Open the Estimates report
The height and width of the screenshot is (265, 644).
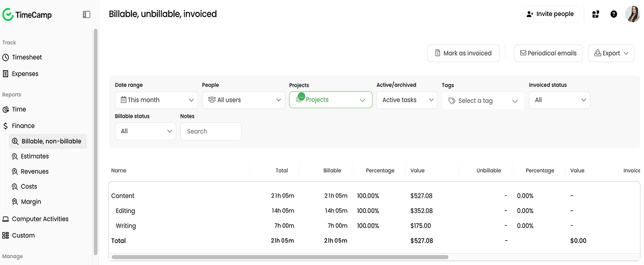point(34,156)
